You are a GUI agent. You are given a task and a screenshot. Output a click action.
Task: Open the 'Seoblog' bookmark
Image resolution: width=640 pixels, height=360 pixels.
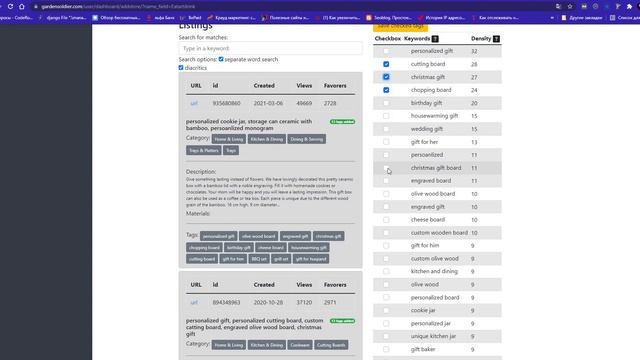click(x=389, y=18)
